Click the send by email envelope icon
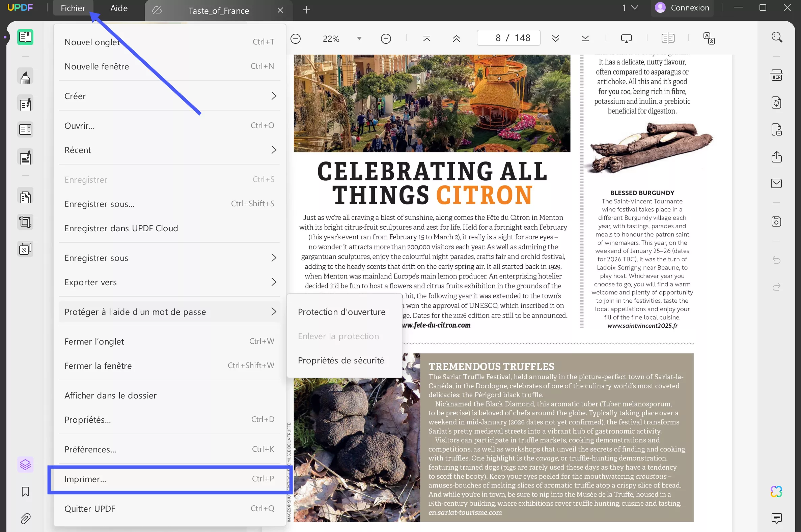 click(776, 183)
